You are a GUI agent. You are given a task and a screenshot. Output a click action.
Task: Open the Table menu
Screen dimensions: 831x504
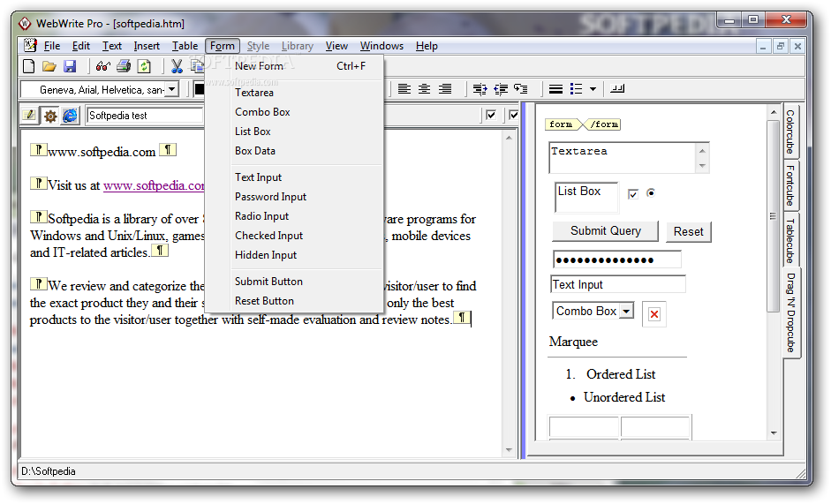pos(185,46)
